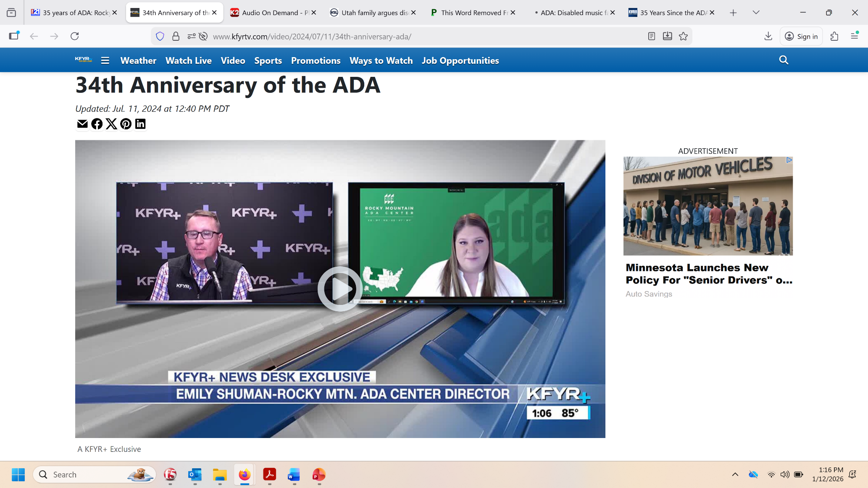868x488 pixels.
Task: Open Outlook from taskbar
Action: click(x=195, y=475)
